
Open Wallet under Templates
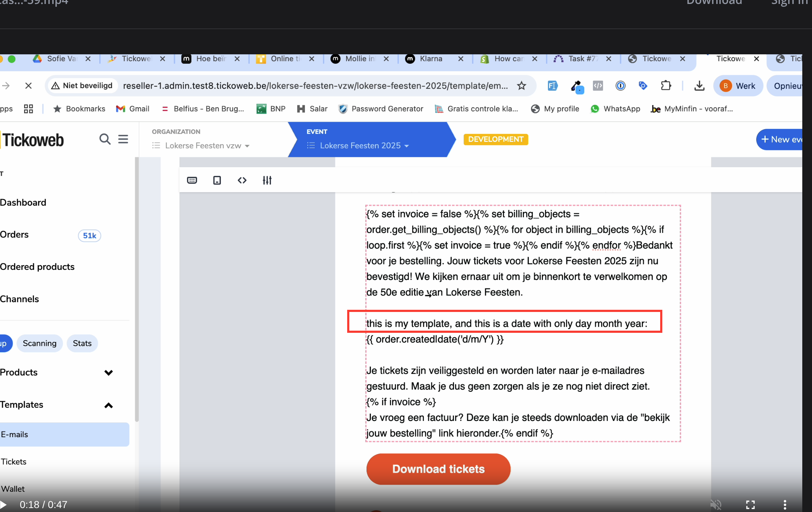13,489
